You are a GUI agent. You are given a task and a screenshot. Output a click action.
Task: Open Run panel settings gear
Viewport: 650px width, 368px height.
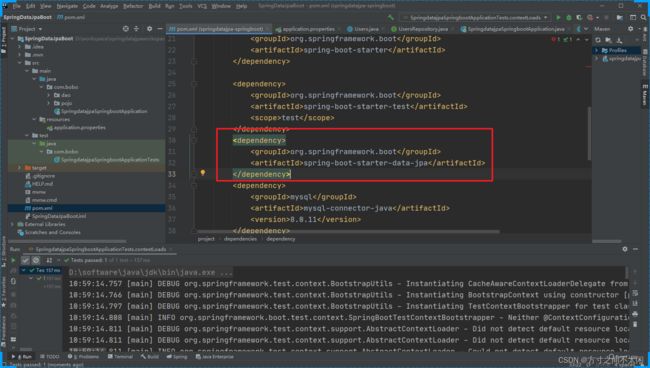625,249
